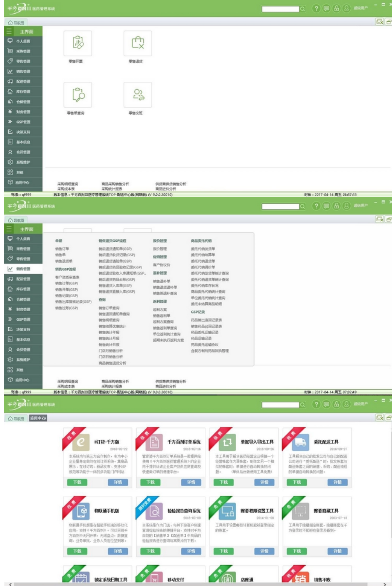Viewport: 392px width, 586px height.
Task: Download 账套权限设置工具 via 下载
Action: tap(224, 551)
